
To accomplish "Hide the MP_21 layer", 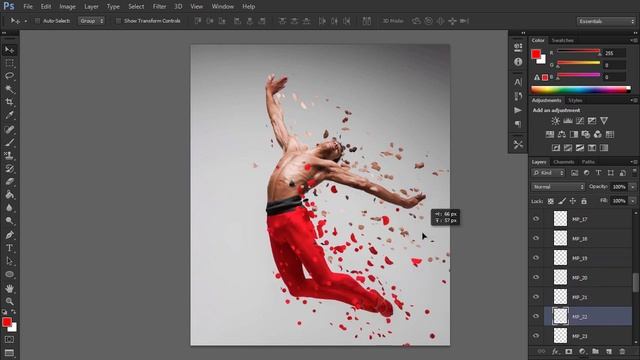I will (x=536, y=297).
